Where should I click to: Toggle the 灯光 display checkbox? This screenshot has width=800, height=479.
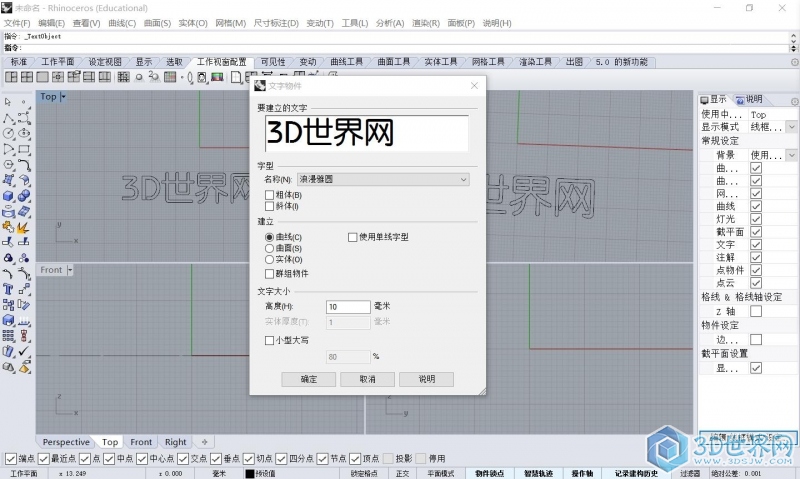click(756, 219)
